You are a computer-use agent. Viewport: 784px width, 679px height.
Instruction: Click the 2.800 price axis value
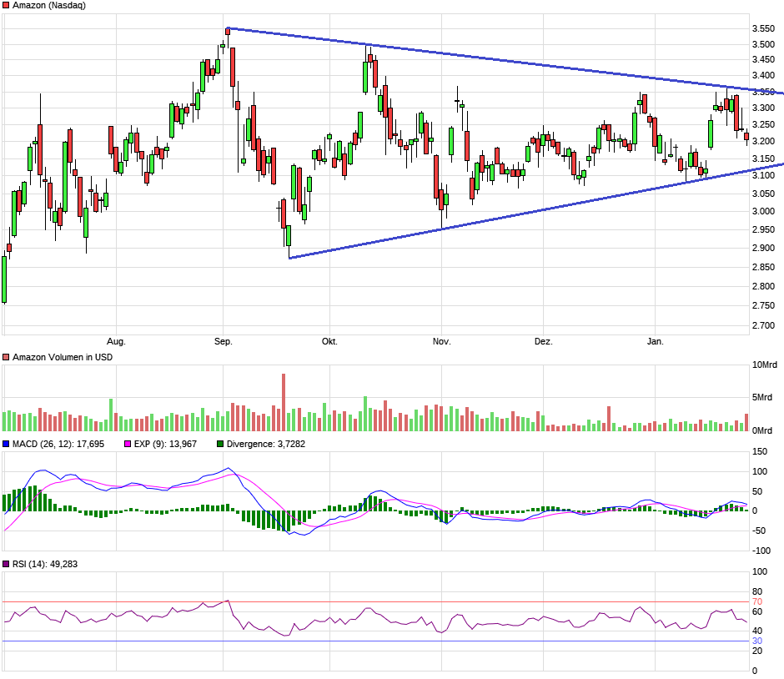click(763, 286)
